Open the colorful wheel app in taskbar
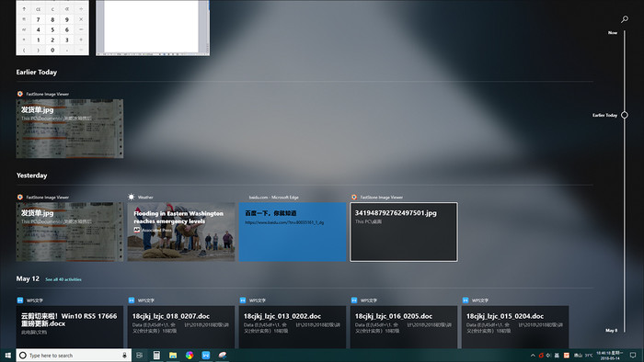The height and width of the screenshot is (362, 644). click(190, 355)
